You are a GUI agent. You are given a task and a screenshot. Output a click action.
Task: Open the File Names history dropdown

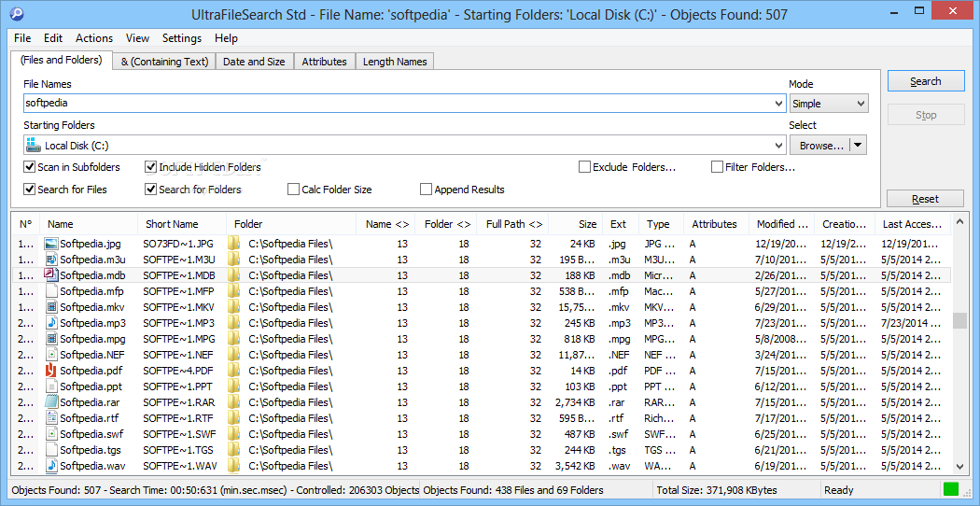click(x=778, y=104)
